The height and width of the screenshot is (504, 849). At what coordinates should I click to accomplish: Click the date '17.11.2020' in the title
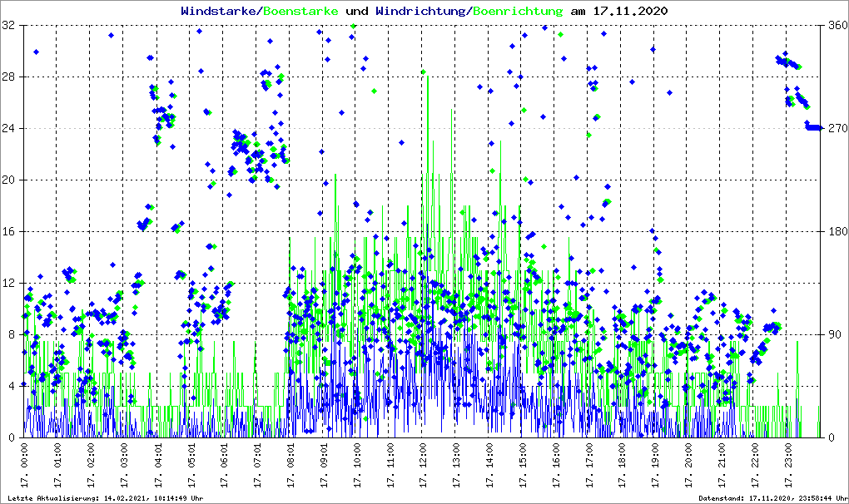tap(631, 12)
